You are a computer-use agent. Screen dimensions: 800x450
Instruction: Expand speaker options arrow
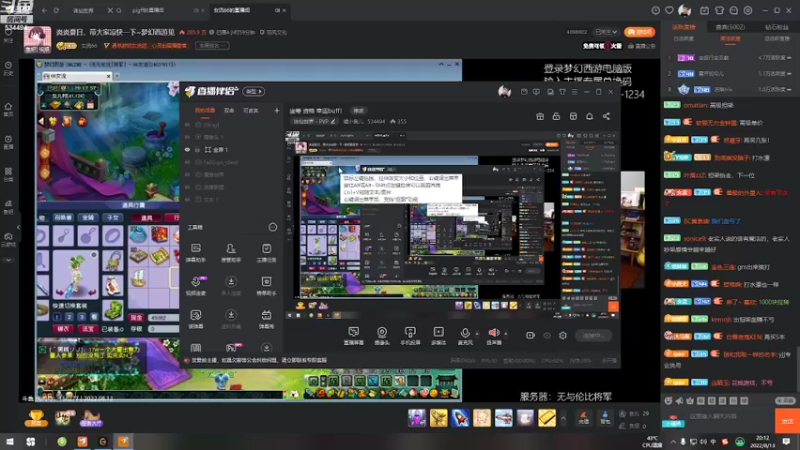506,334
